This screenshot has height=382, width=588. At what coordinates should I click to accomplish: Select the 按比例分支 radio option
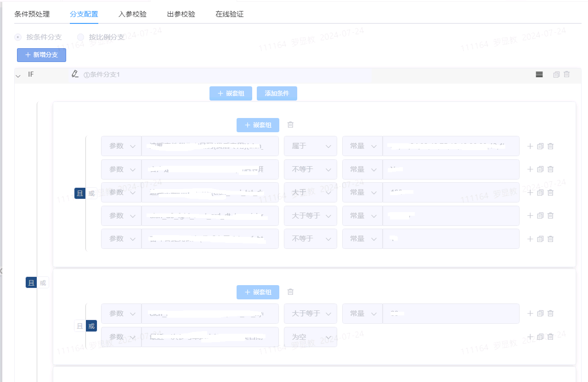[x=81, y=37]
